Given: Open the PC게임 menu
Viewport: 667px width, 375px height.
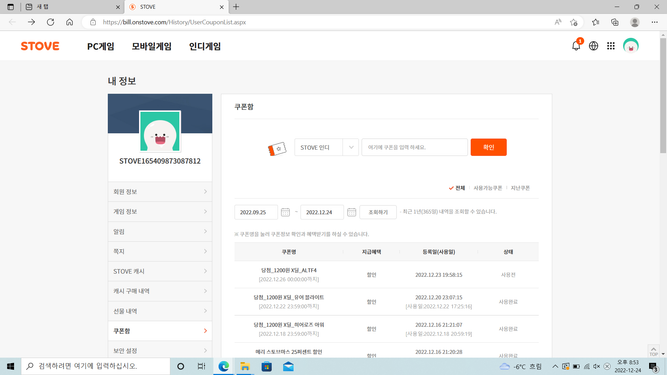Looking at the screenshot, I should [x=101, y=46].
